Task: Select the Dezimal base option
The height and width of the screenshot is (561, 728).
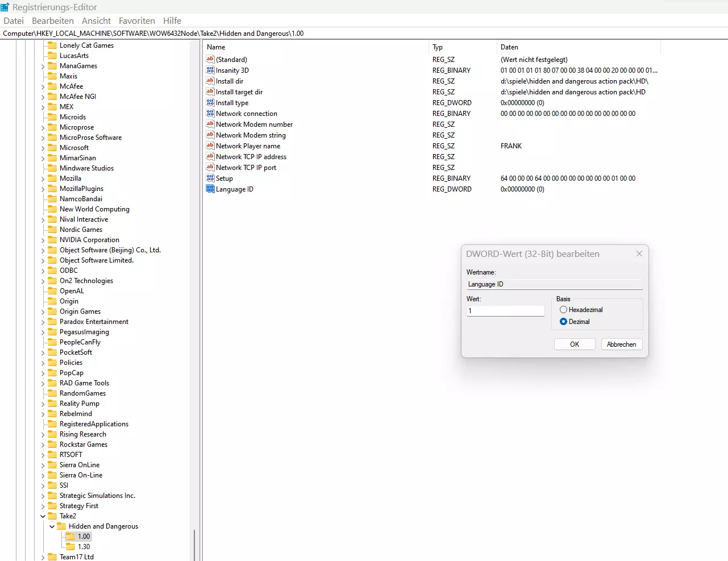Action: tap(563, 322)
